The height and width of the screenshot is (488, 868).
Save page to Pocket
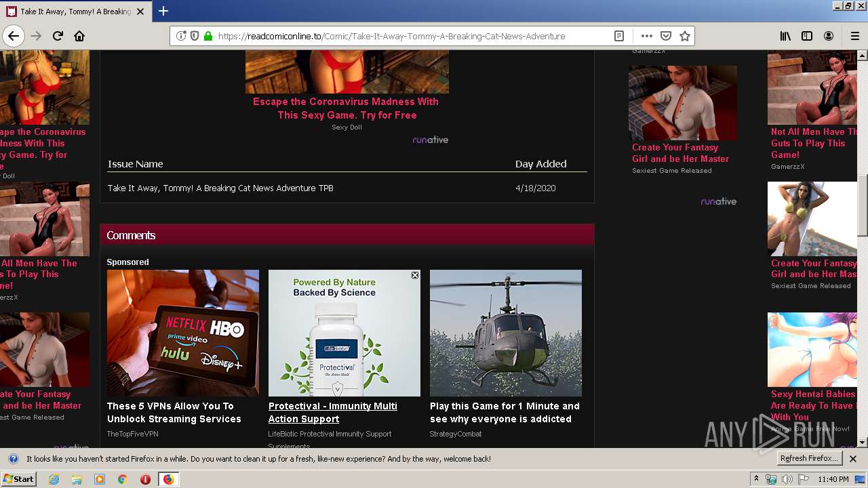(666, 36)
